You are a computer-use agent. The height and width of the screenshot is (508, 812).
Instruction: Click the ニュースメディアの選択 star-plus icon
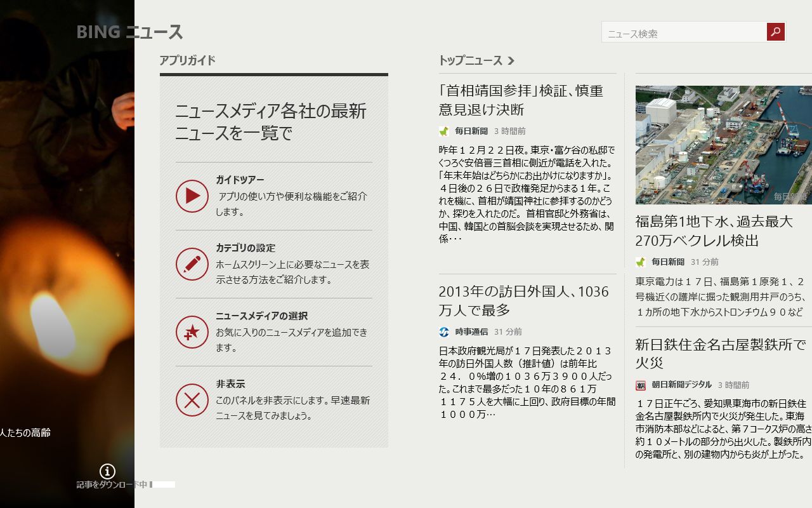pos(192,332)
